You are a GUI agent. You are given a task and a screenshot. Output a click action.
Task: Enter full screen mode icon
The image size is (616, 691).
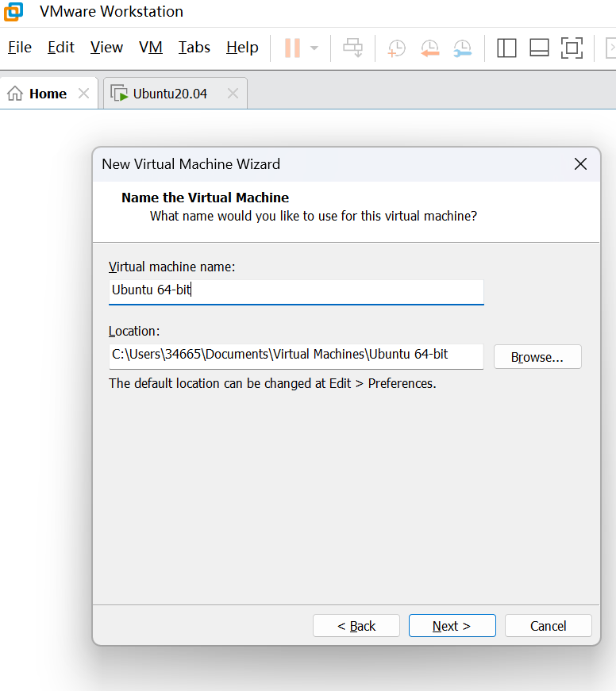point(572,48)
